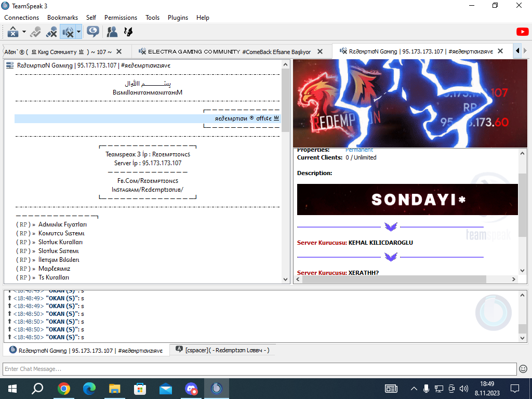Open the Windows Start menu
532x399 pixels.
[12, 389]
